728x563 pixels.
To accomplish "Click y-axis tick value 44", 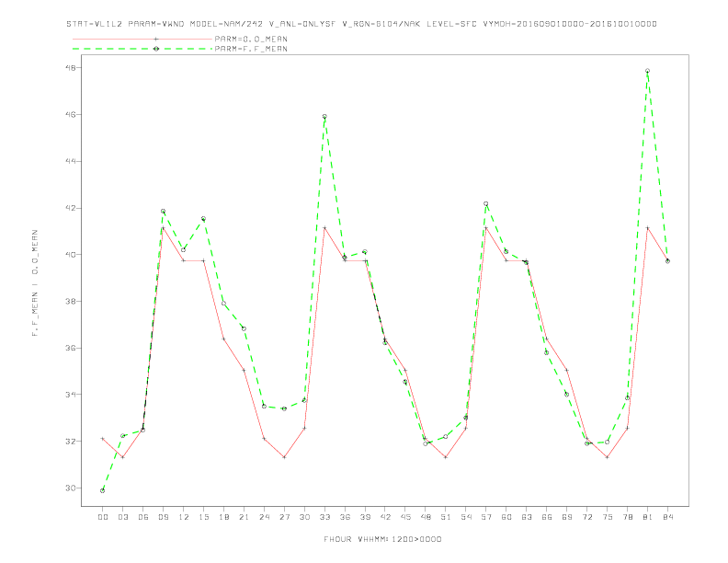I will (x=71, y=161).
